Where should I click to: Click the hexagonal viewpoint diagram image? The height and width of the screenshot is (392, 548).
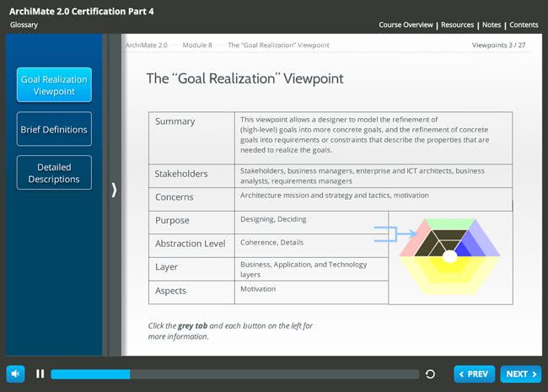tap(450, 256)
